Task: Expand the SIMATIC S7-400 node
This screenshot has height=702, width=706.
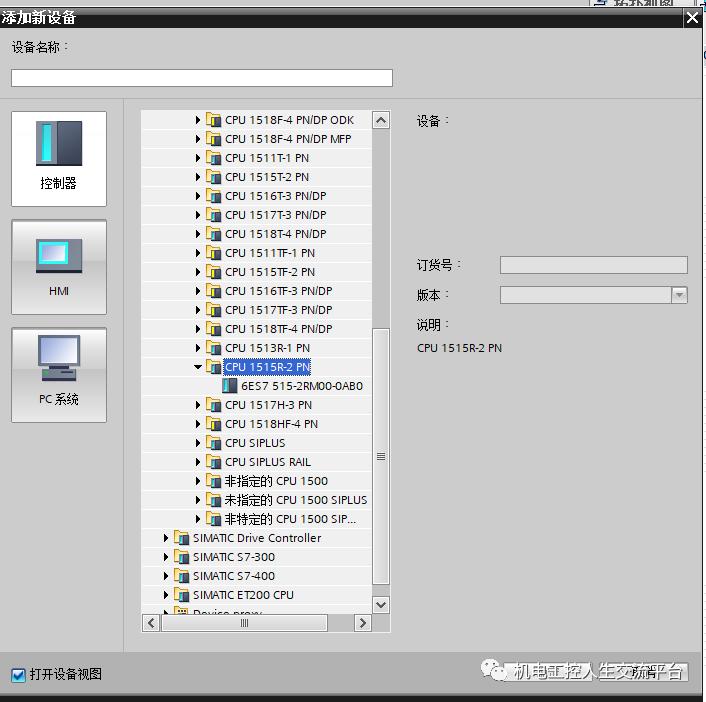Action: click(166, 575)
